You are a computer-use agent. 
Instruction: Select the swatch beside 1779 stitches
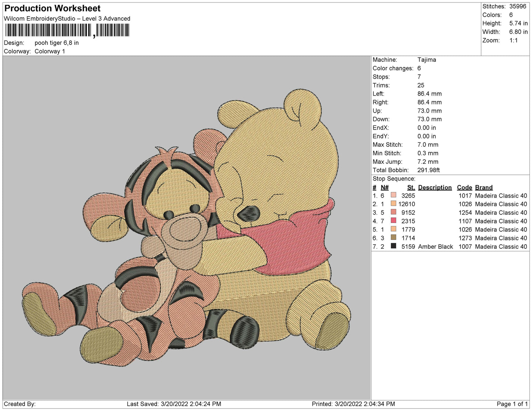[393, 229]
